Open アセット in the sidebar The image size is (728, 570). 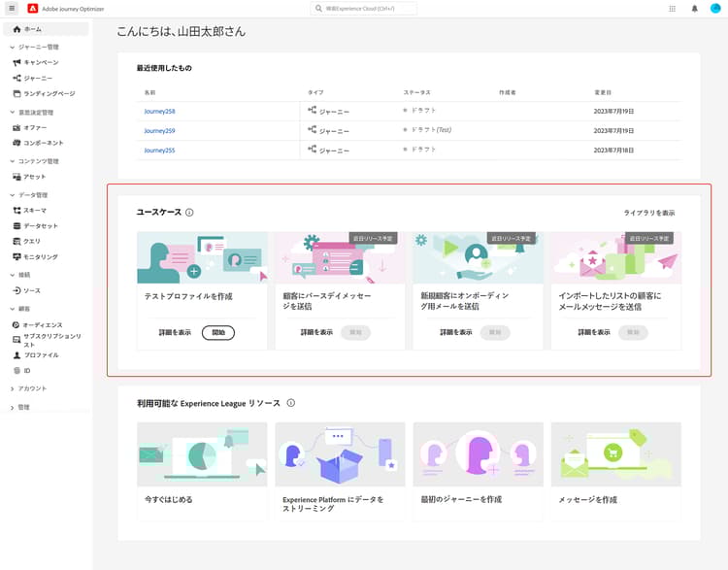(x=29, y=177)
